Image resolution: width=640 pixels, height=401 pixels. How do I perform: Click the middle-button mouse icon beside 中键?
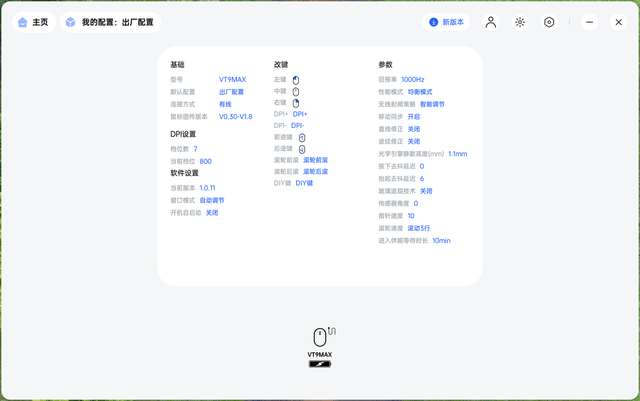[x=296, y=91]
